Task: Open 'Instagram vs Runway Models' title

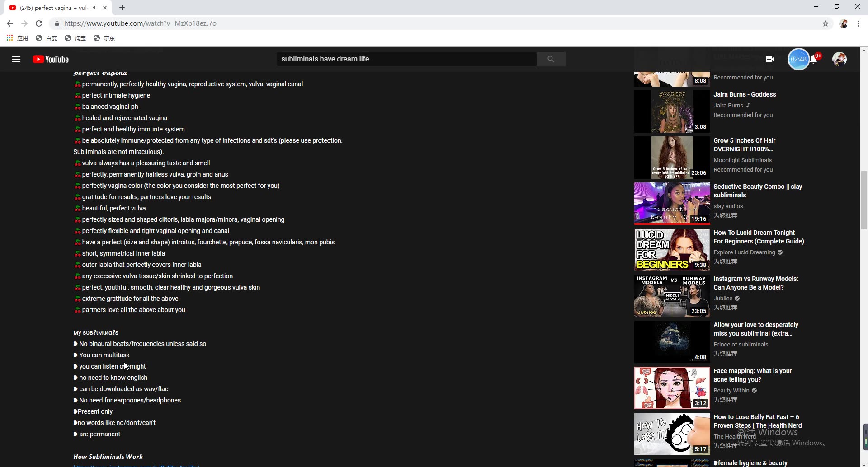Action: pos(756,283)
